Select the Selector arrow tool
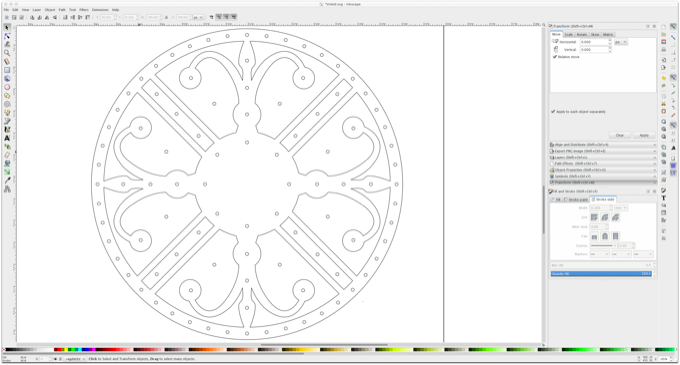680x365 pixels. click(7, 27)
